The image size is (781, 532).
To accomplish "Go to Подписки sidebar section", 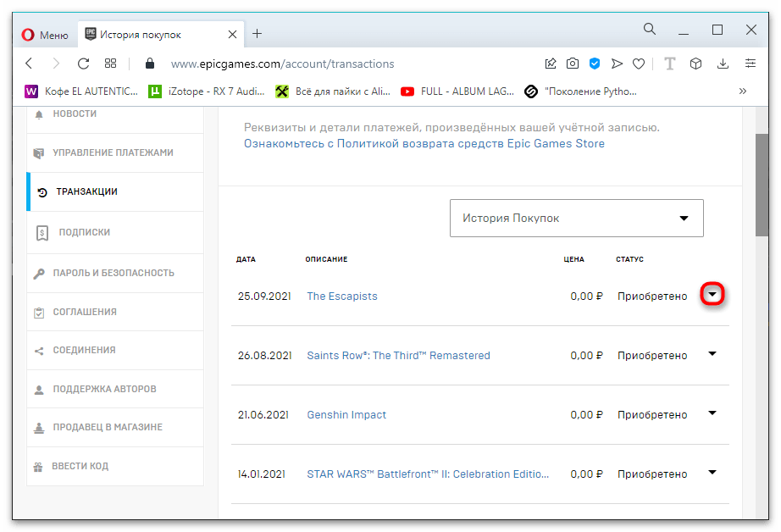I will (84, 232).
